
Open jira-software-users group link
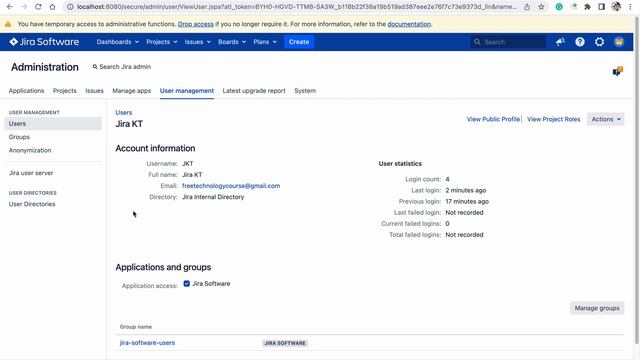(147, 343)
